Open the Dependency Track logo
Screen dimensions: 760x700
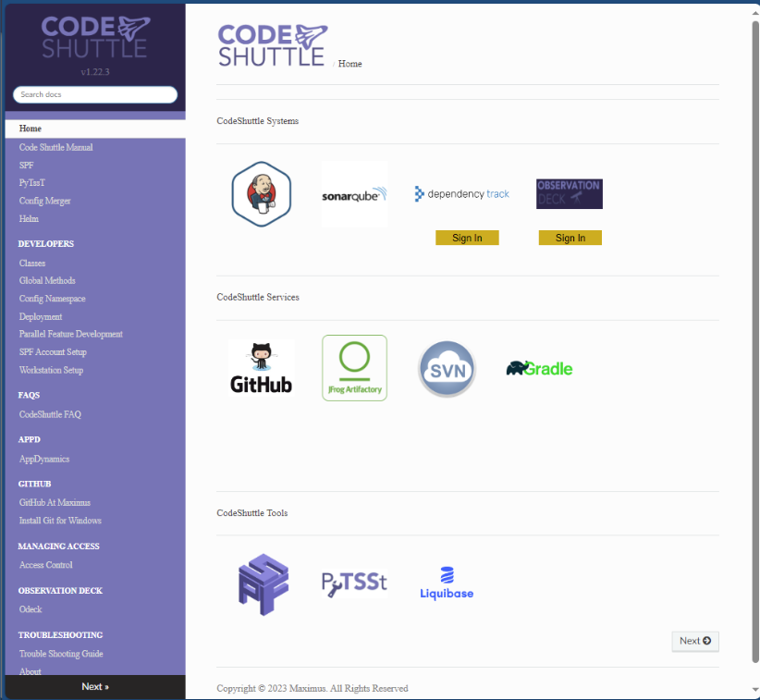coord(462,194)
